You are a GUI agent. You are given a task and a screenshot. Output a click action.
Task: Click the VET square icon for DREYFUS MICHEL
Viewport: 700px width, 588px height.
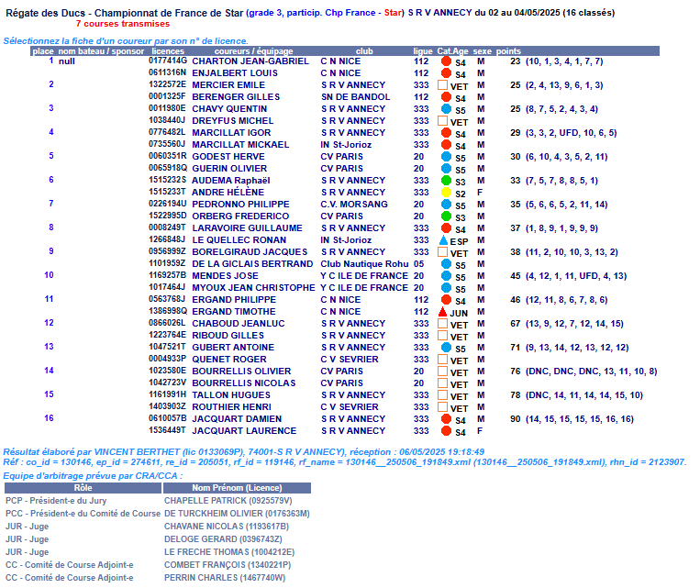(443, 121)
